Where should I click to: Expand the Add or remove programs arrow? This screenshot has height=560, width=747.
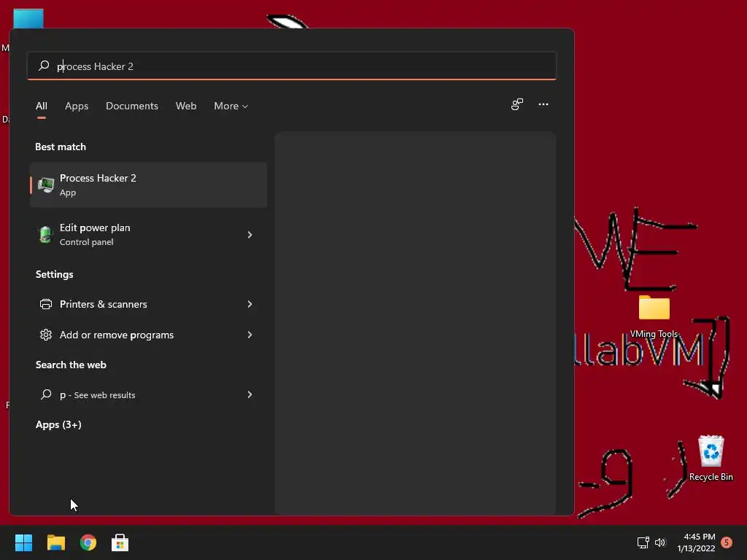[x=249, y=335]
